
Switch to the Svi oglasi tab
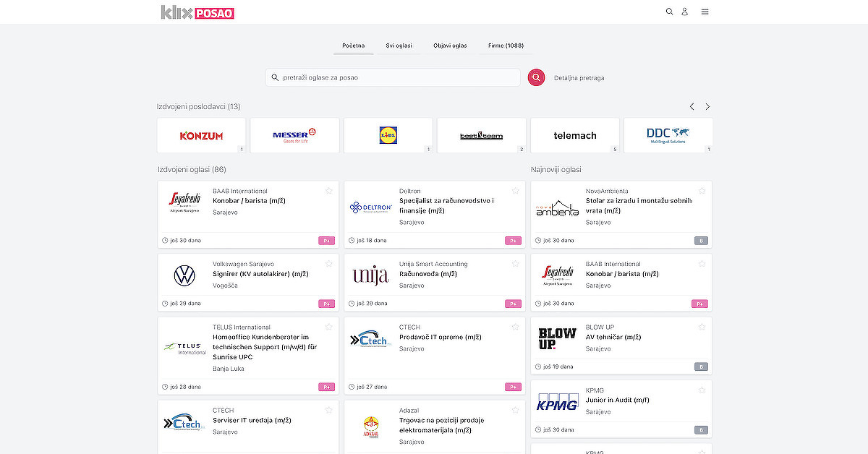click(x=399, y=46)
